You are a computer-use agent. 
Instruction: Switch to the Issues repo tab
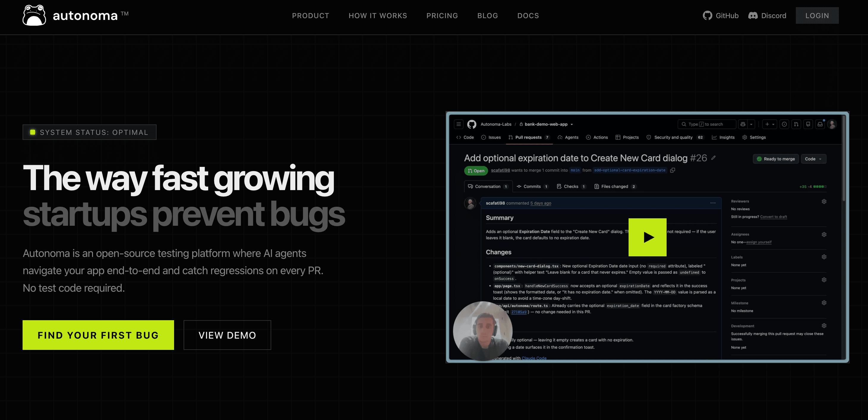pyautogui.click(x=491, y=138)
